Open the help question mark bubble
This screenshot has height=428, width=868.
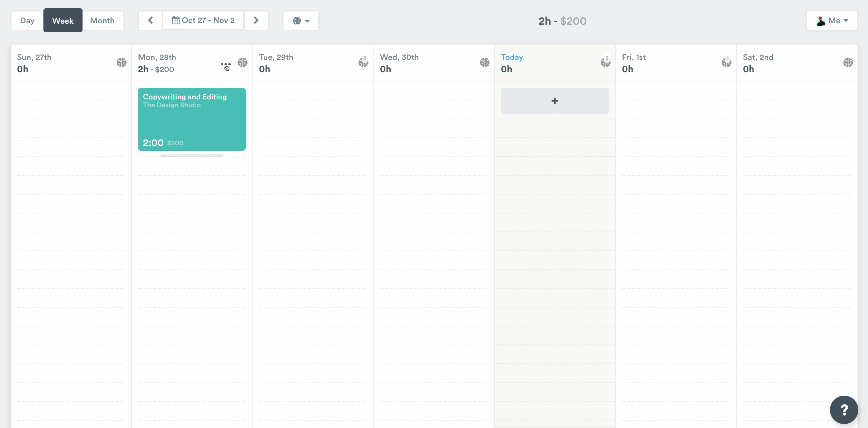coord(844,409)
